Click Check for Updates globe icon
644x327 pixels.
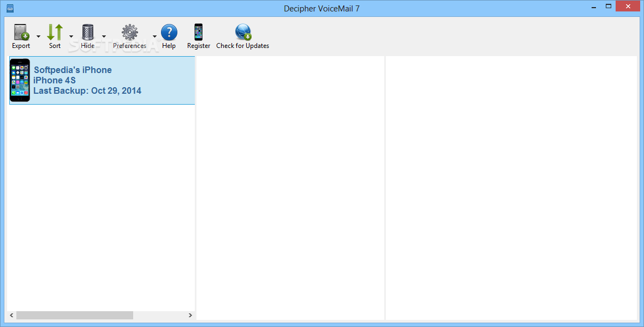(x=243, y=32)
